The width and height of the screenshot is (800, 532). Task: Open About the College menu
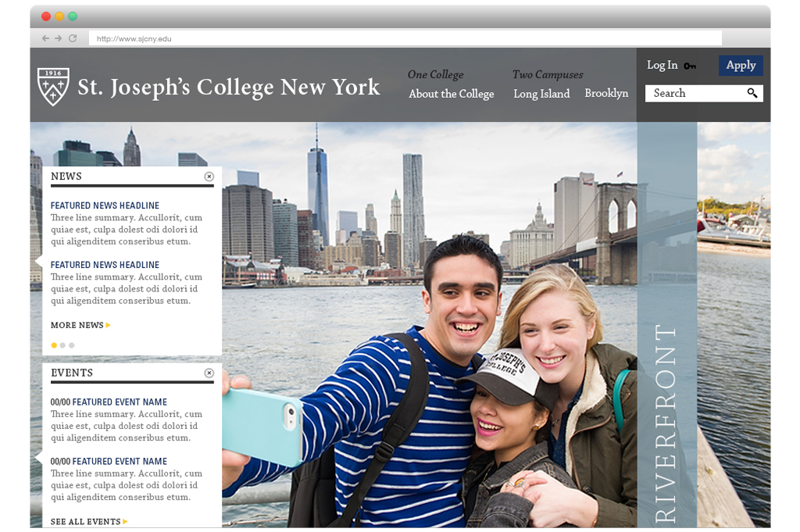coord(451,94)
